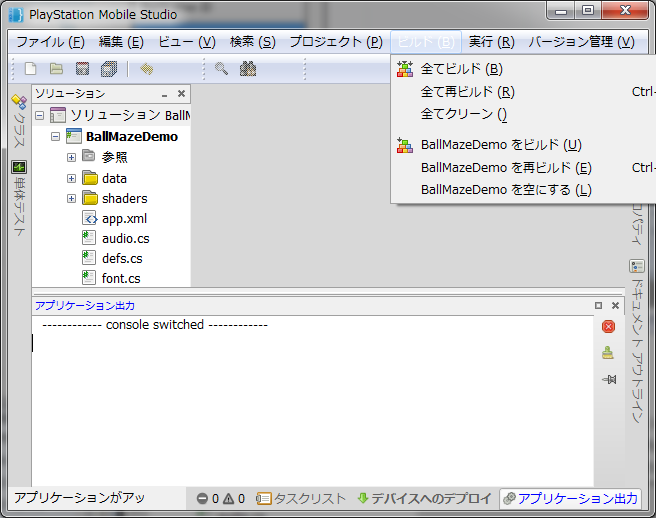Open the ビュー (V) menu
This screenshot has height=518, width=656.
pyautogui.click(x=187, y=42)
